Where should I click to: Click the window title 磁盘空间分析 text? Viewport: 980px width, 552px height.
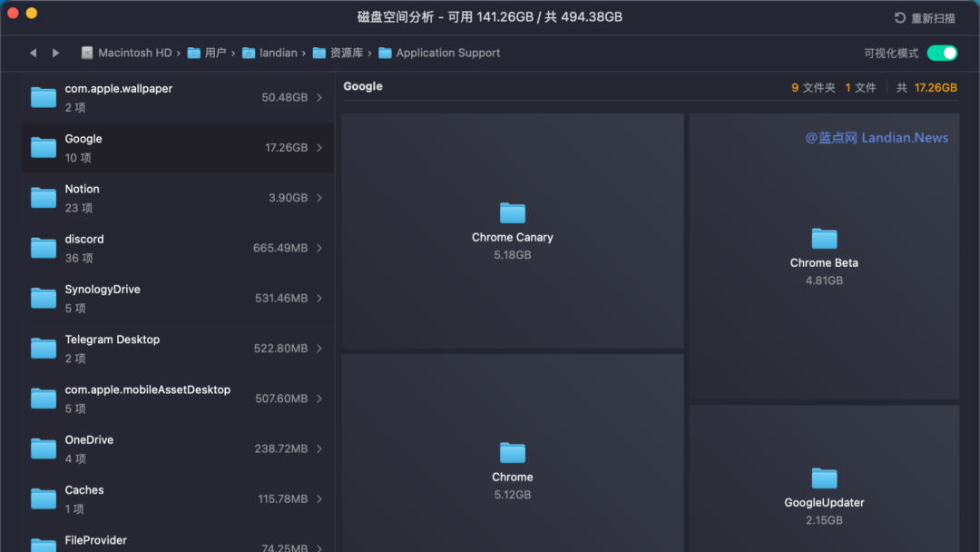[395, 17]
